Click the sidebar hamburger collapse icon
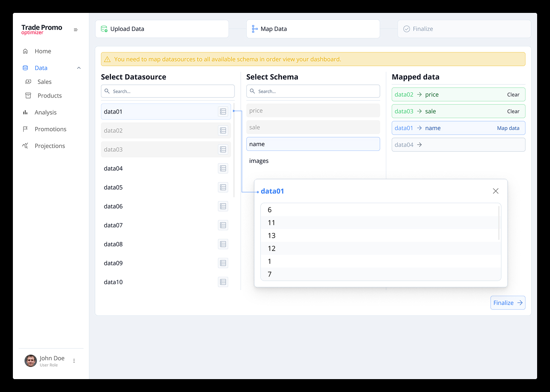Screen dimensions: 550x392 [76, 30]
